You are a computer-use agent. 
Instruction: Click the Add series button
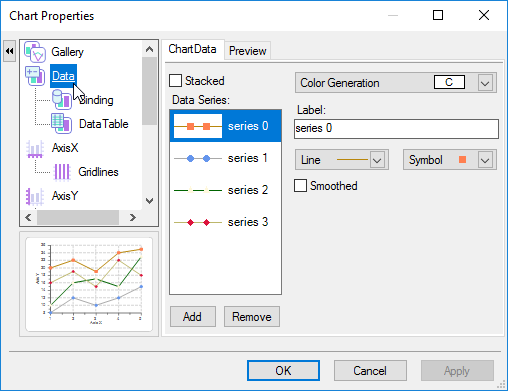[x=193, y=317]
